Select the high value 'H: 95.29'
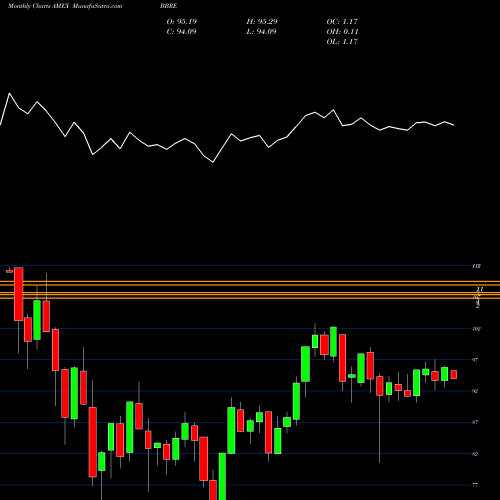Image resolution: width=500 pixels, height=500 pixels. 262,22
